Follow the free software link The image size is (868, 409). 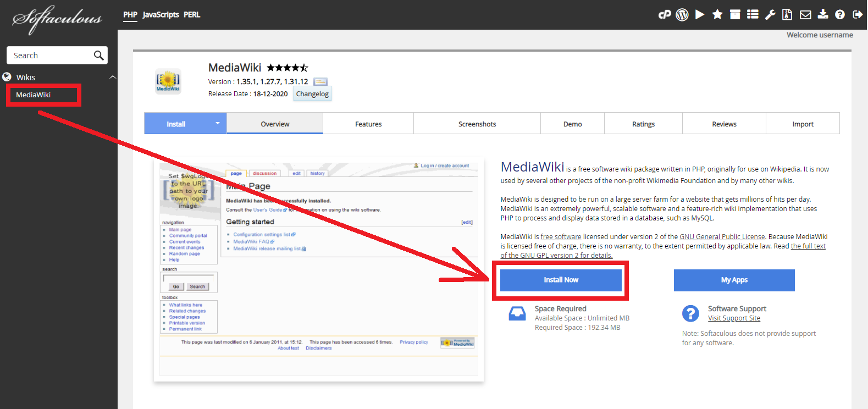pos(561,237)
